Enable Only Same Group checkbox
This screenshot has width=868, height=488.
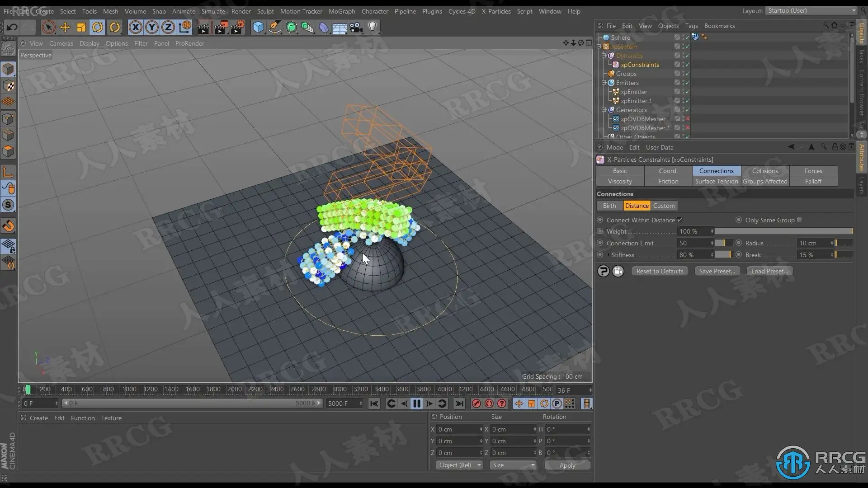[799, 220]
